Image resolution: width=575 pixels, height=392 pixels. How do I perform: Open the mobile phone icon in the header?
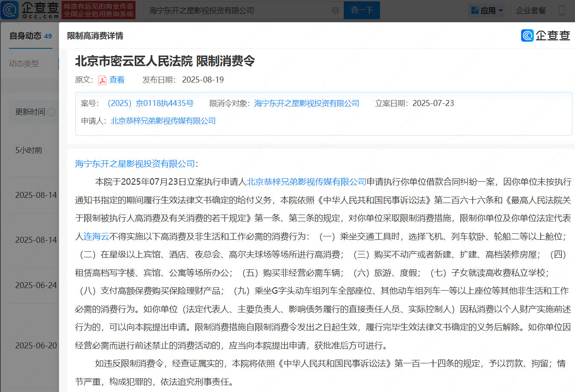(562, 10)
